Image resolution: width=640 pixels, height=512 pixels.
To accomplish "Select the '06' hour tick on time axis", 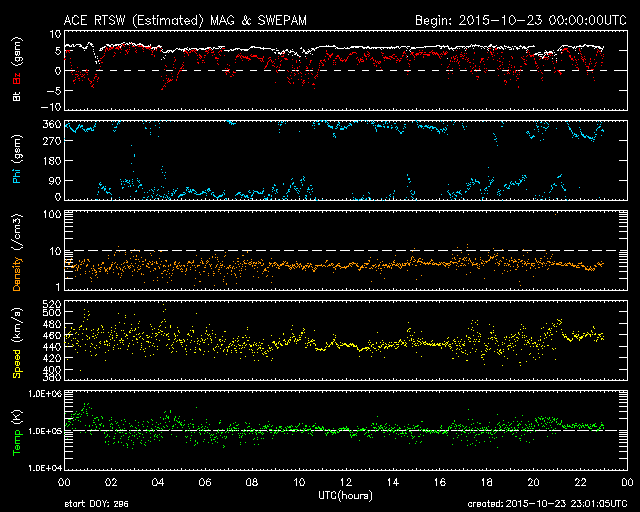I will pos(203,481).
